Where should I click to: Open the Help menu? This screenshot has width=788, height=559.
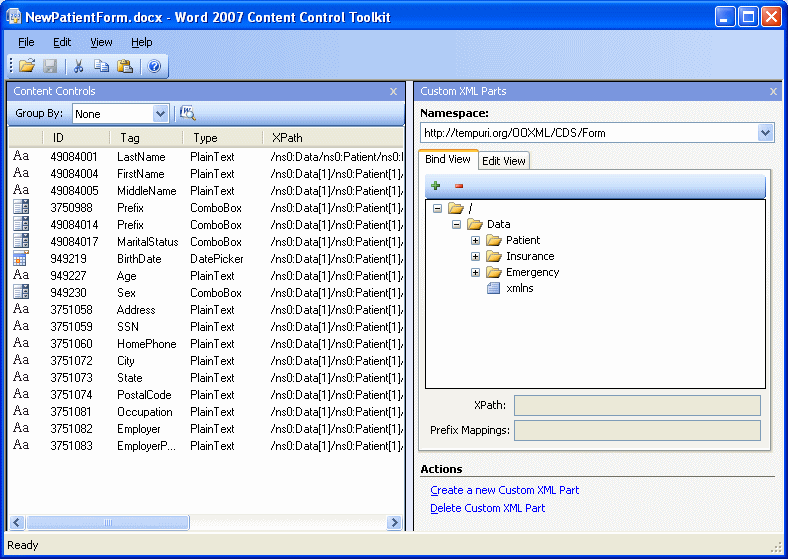click(142, 42)
